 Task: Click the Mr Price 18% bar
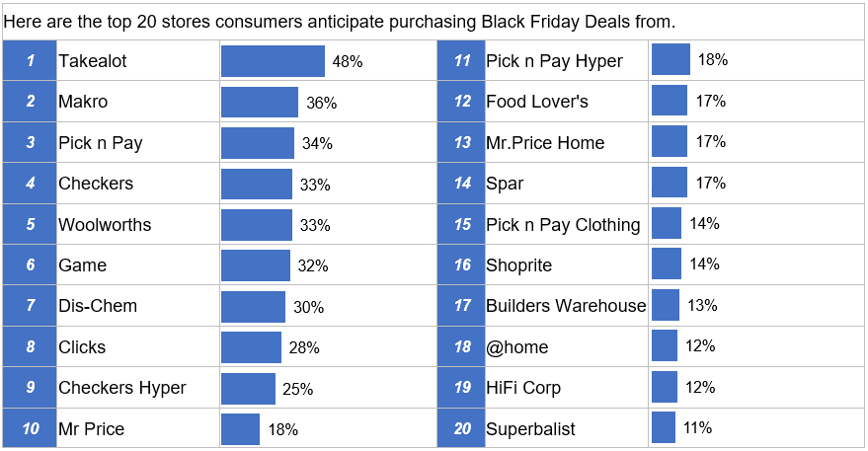[240, 429]
